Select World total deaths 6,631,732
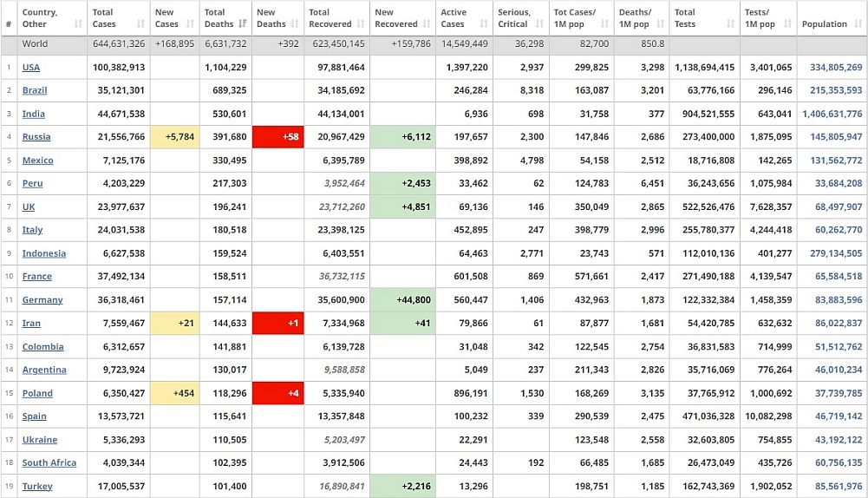 point(225,43)
